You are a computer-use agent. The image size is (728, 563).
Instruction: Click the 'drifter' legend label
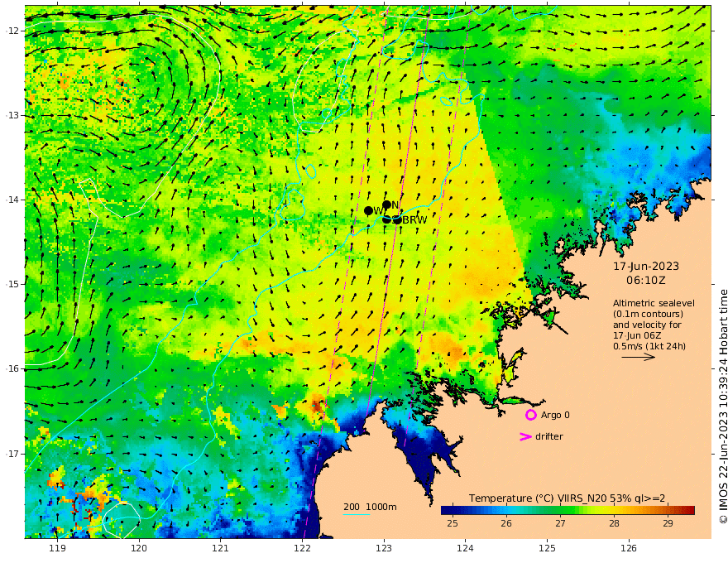549,436
